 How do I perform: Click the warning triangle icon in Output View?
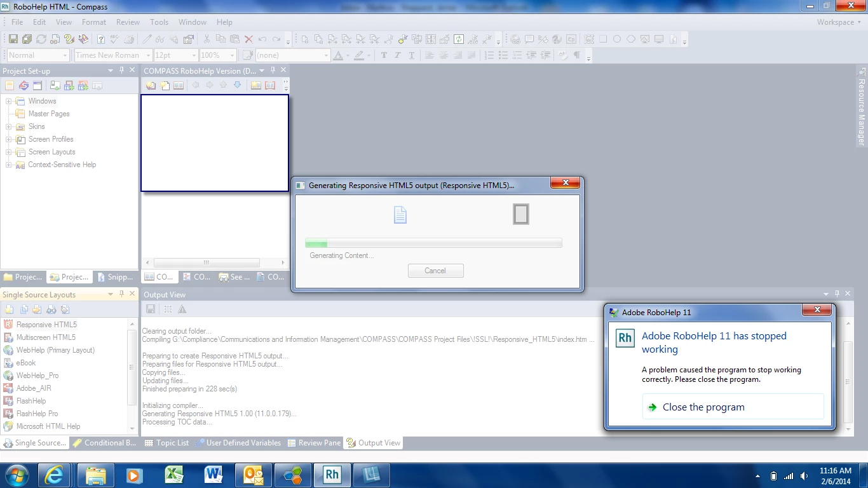[x=182, y=309]
